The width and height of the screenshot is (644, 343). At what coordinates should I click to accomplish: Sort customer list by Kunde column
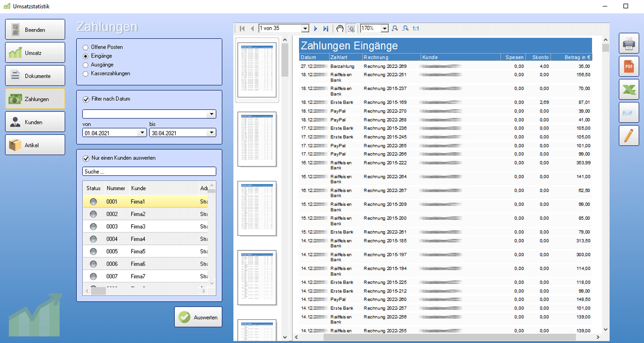pyautogui.click(x=163, y=188)
